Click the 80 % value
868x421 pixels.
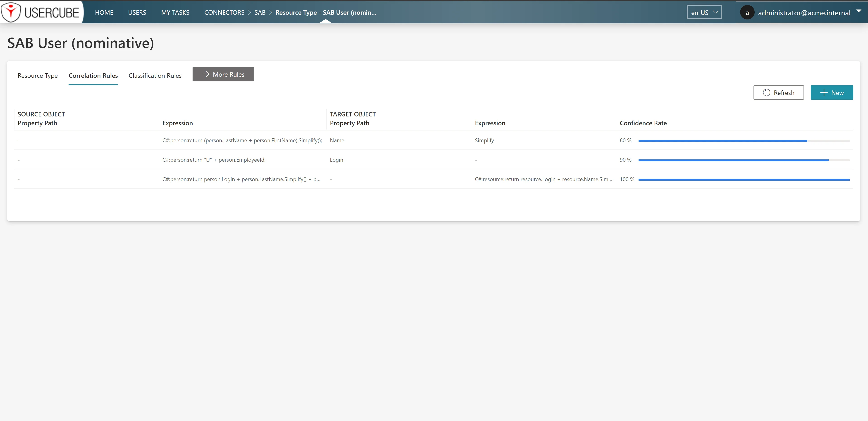(625, 140)
